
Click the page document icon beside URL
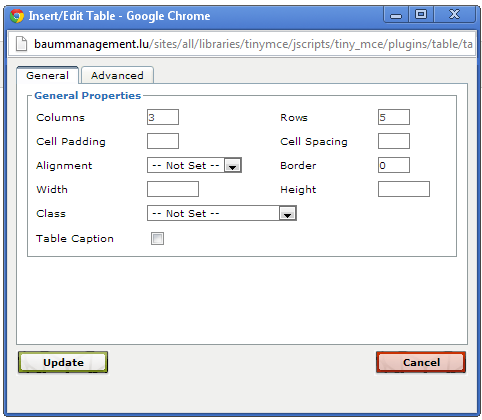[x=22, y=44]
